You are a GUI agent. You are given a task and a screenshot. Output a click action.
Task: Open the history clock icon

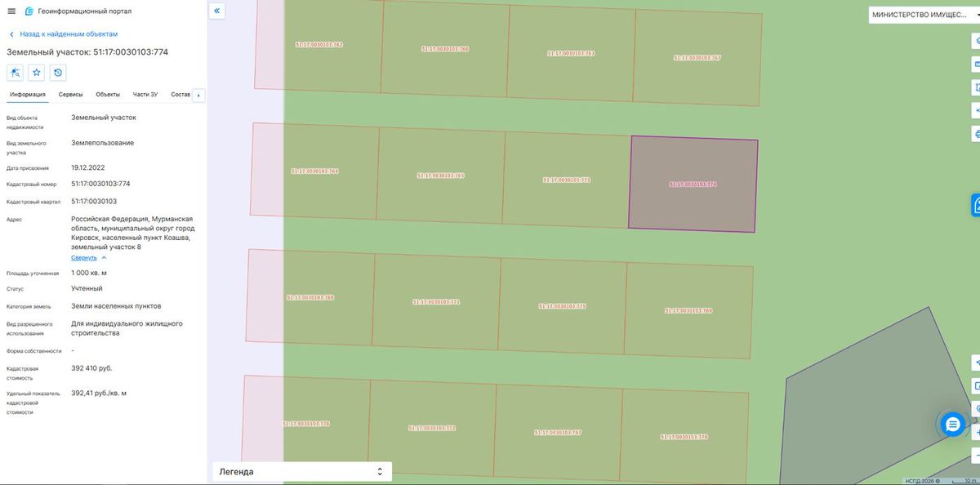(58, 73)
